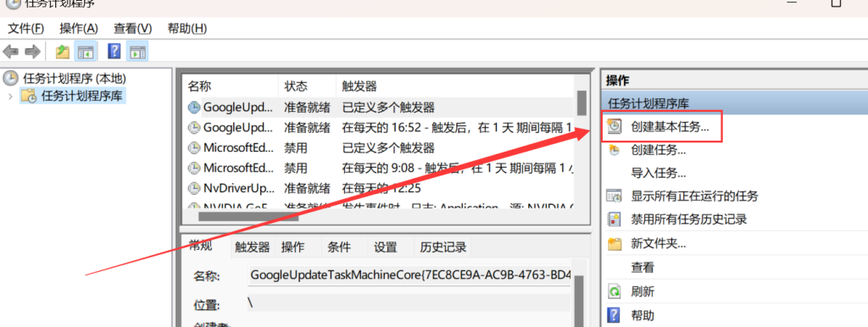This screenshot has height=327, width=868.
Task: Click the Back arrow toolbar icon
Action: coord(10,52)
